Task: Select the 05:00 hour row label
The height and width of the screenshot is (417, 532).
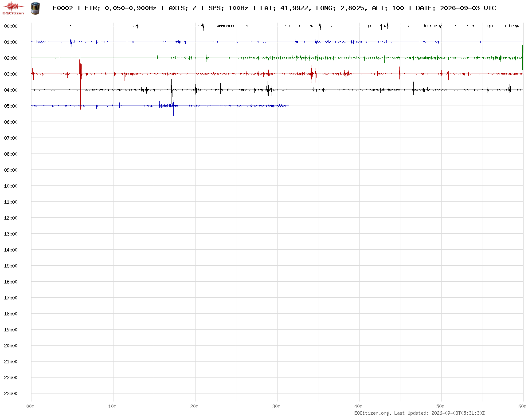Action: point(10,106)
